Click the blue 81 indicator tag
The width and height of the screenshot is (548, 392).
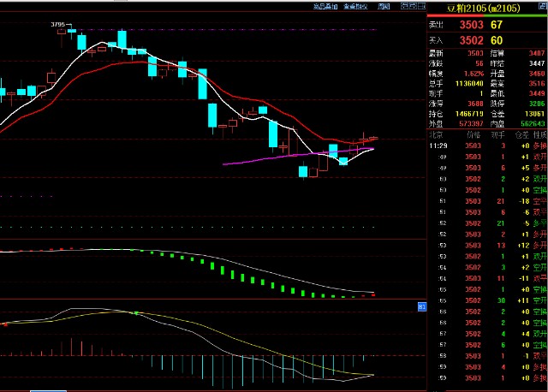pos(421,306)
